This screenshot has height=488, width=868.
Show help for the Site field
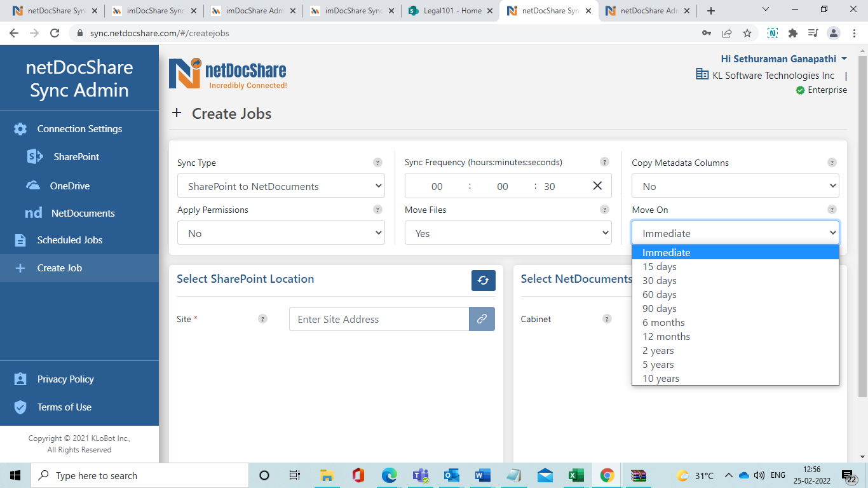[x=262, y=319]
